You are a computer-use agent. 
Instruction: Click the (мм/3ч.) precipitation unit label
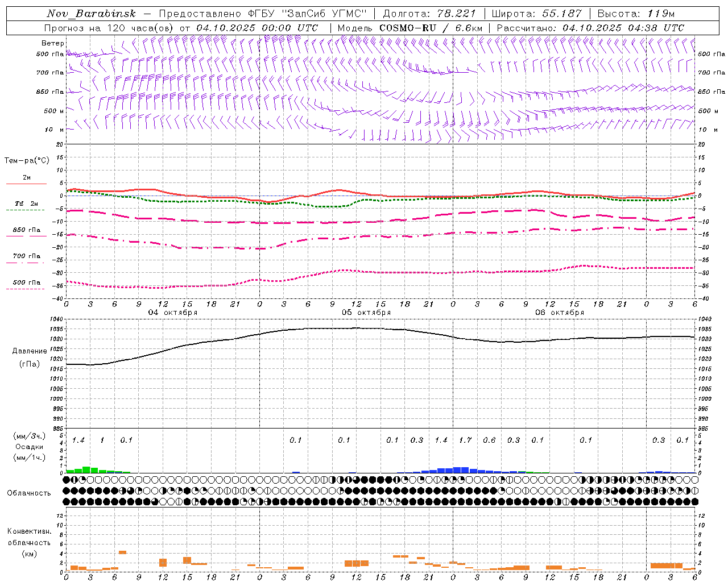pos(30,436)
